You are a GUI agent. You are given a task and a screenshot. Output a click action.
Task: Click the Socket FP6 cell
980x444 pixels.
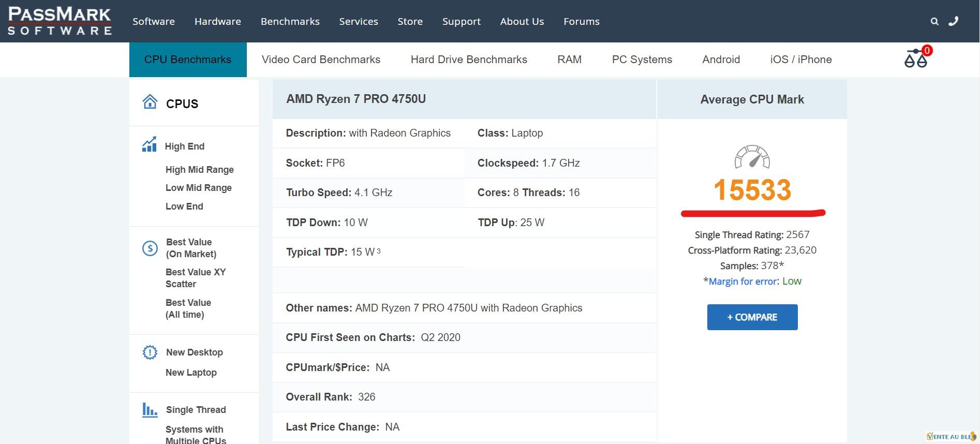click(x=368, y=163)
